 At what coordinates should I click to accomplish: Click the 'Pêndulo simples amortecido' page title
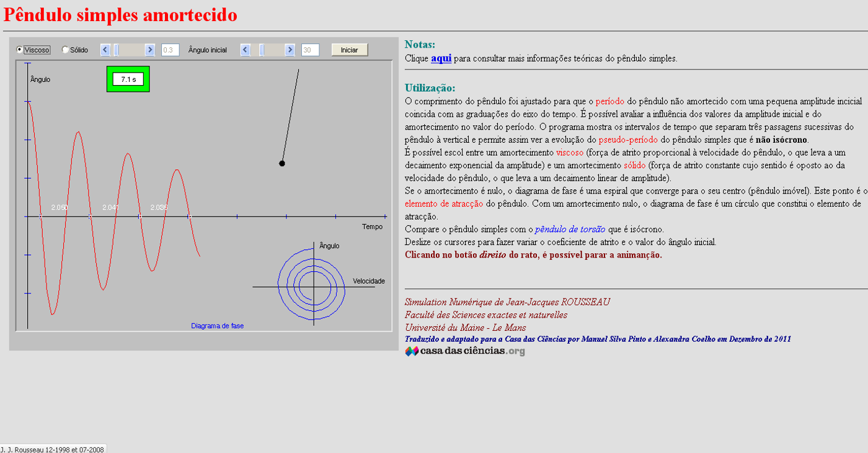(120, 15)
